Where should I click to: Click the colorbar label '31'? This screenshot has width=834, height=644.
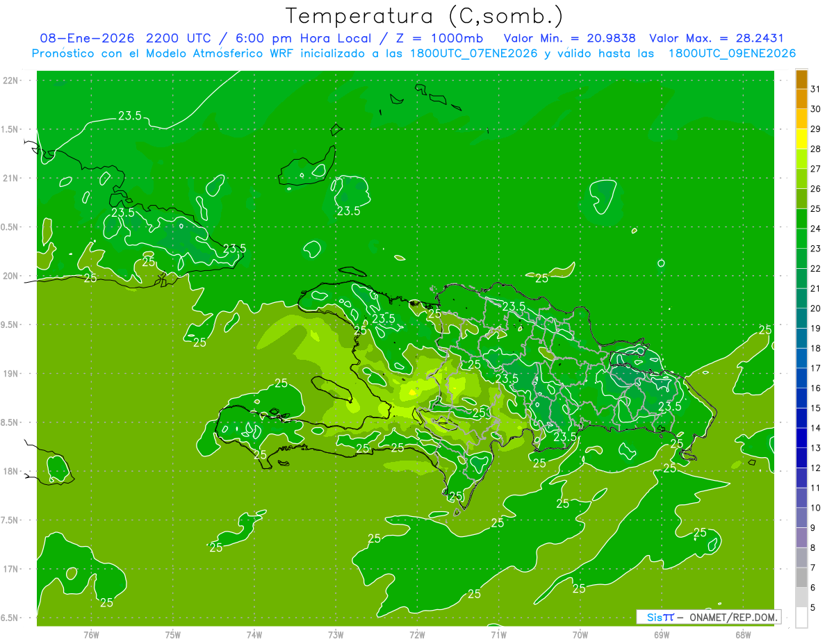(815, 89)
